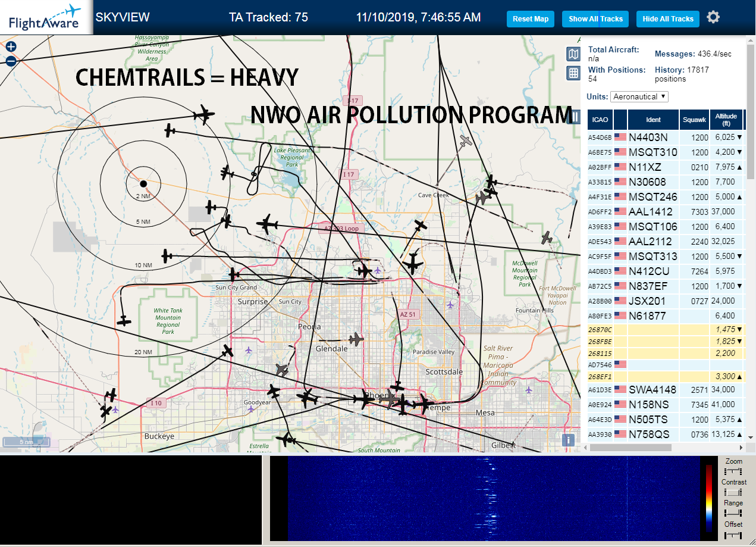Click the waterfall color scale bar
The image size is (756, 547).
click(709, 499)
